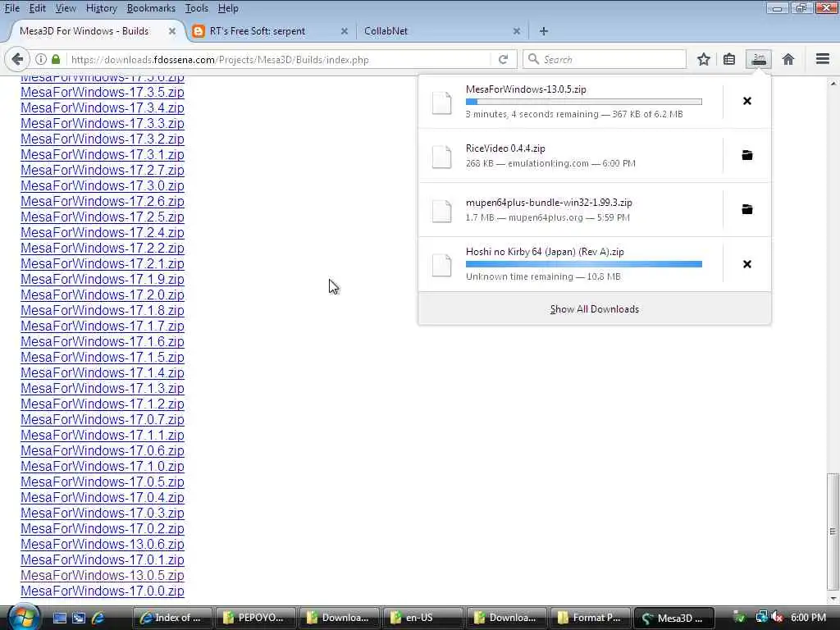Go back using the back arrow button
The width and height of the screenshot is (840, 630).
point(16,59)
